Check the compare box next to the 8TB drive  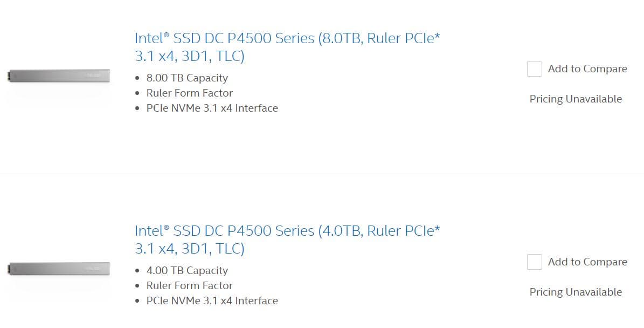[534, 69]
